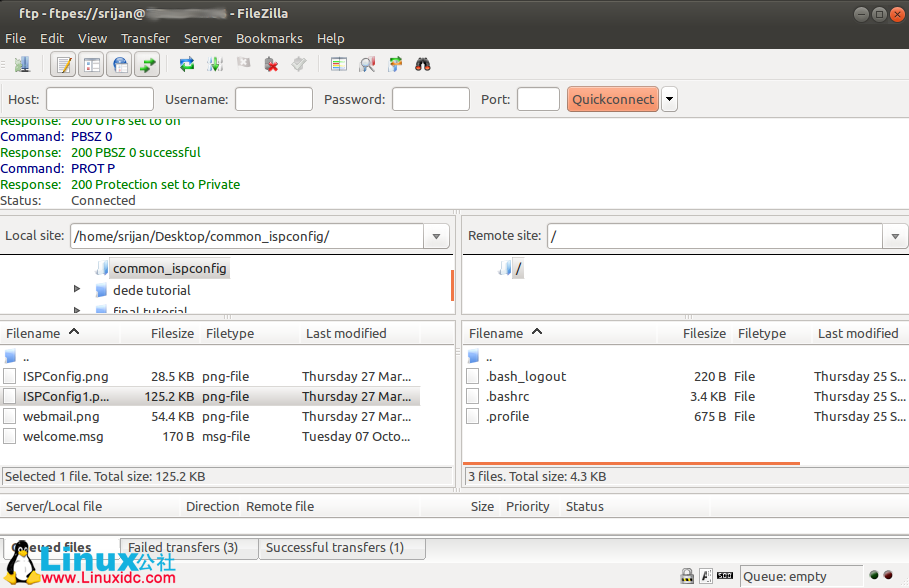This screenshot has width=909, height=588.
Task: Refresh the file and folder lists
Action: 188,63
